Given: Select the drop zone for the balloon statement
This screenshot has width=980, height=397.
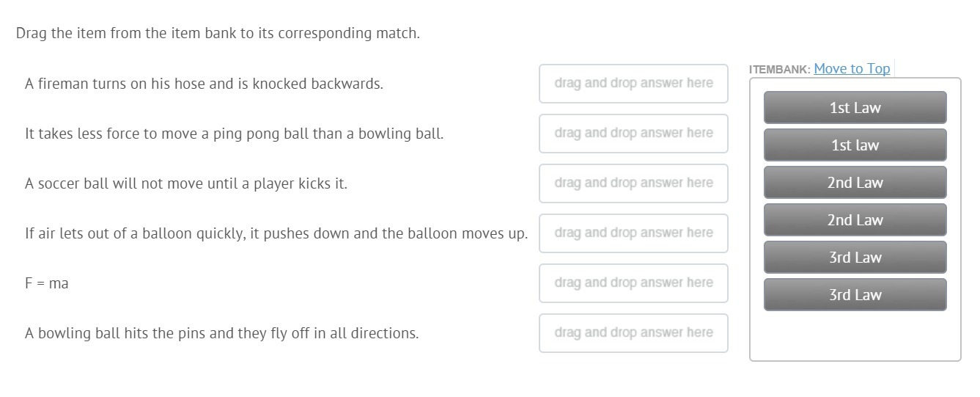Looking at the screenshot, I should [x=633, y=233].
